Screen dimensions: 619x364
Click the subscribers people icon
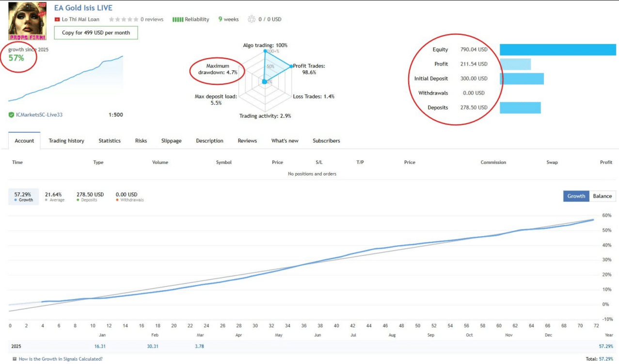click(x=251, y=19)
